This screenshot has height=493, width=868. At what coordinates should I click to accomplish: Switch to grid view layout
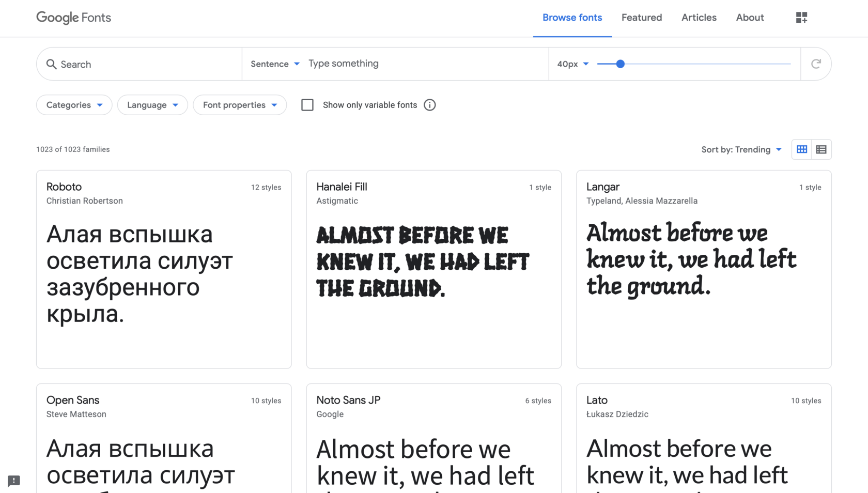801,149
